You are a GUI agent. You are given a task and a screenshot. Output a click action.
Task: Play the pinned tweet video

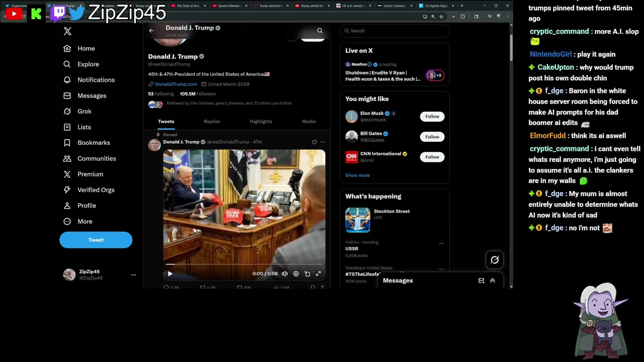tap(170, 274)
